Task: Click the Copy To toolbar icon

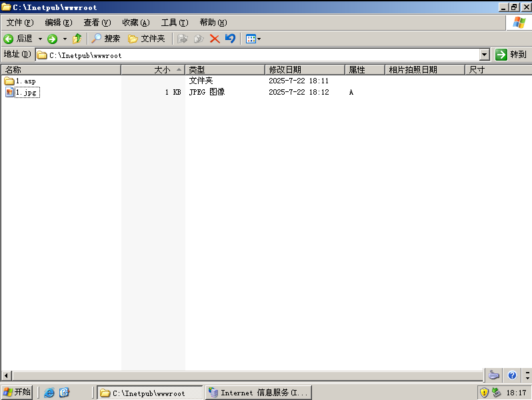Action: click(x=199, y=39)
